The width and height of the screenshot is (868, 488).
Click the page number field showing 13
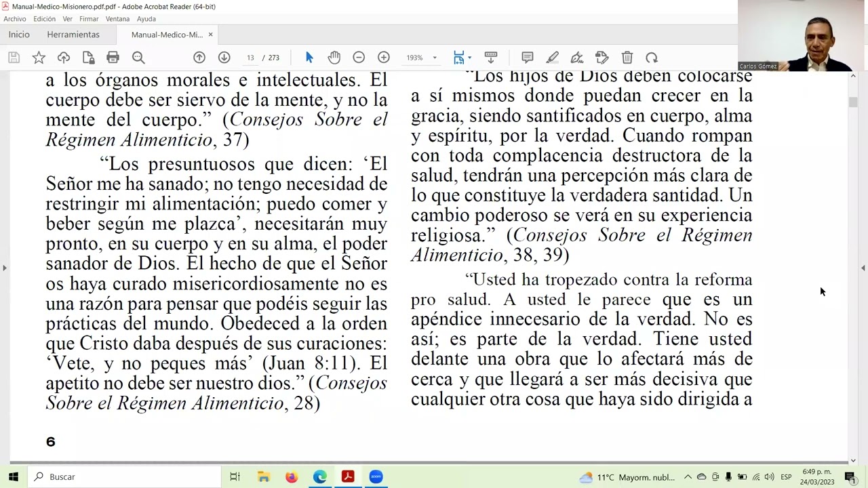tap(251, 58)
